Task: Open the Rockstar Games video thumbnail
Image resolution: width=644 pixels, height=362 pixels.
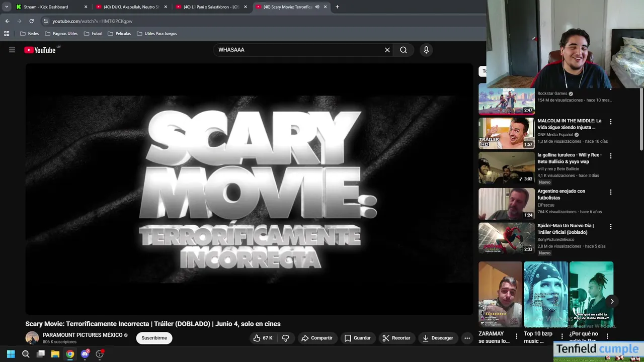Action: tap(507, 99)
